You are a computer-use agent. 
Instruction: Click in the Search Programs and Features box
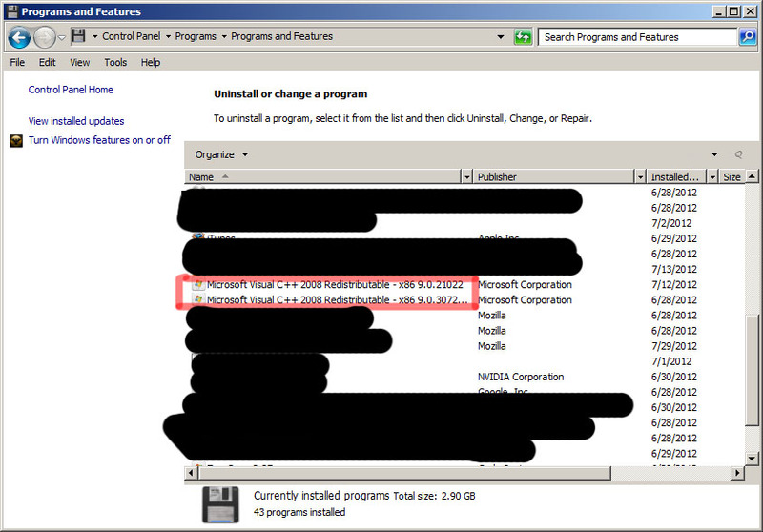tap(636, 37)
